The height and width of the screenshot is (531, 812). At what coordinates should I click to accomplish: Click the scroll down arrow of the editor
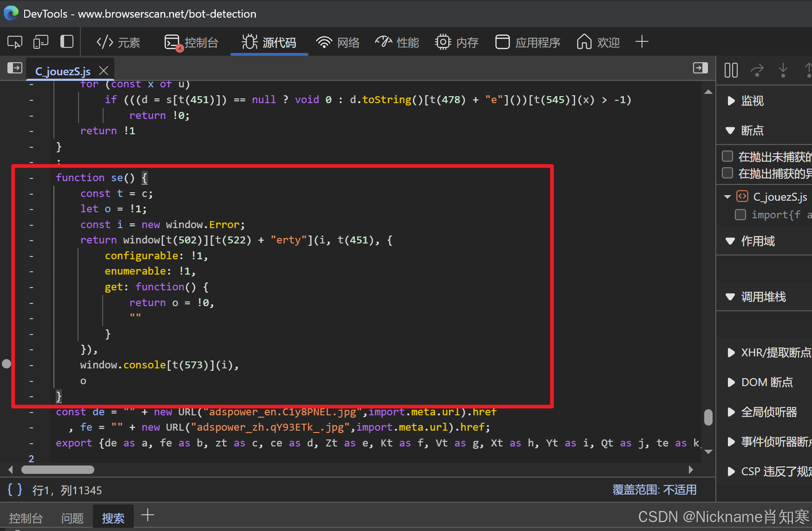(708, 452)
